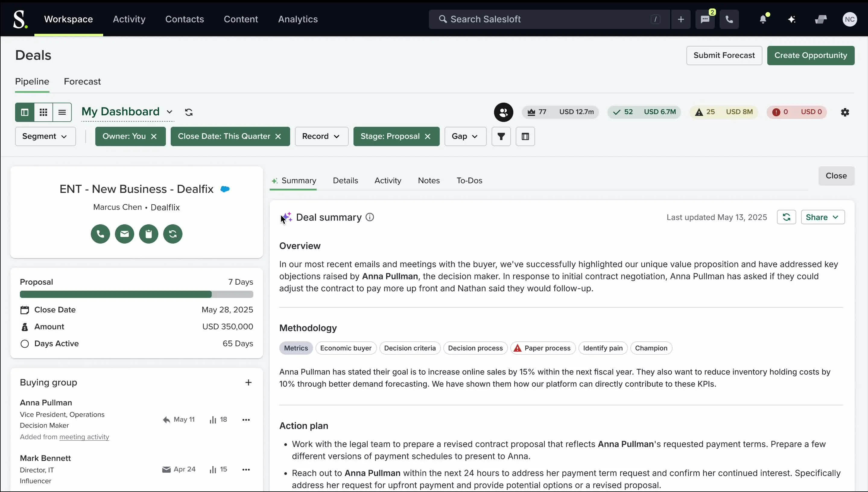Open Content in top navigation

coord(241,19)
